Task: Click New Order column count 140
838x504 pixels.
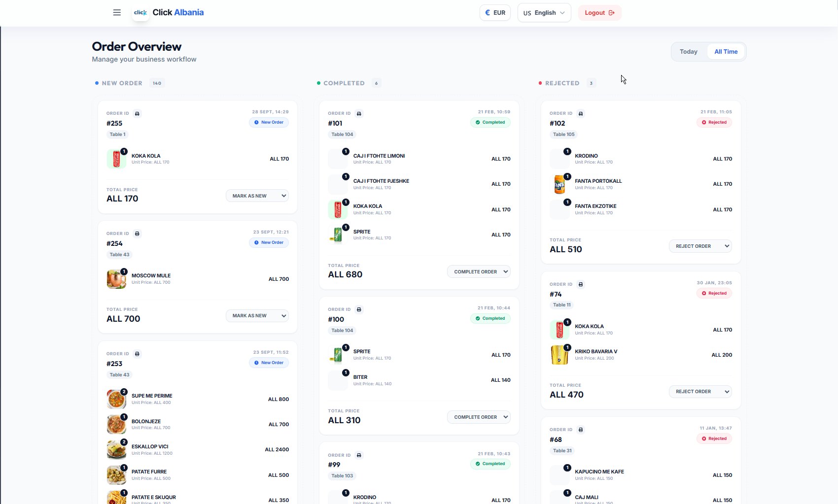Action: (157, 83)
